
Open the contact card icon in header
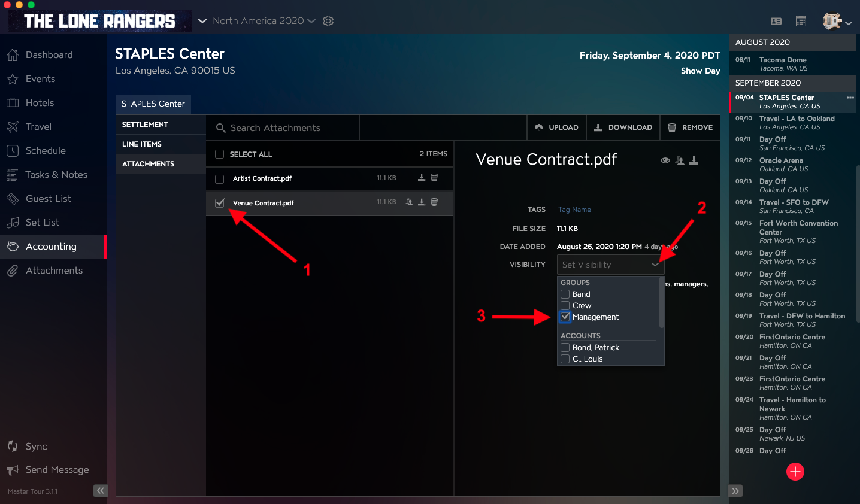click(776, 21)
